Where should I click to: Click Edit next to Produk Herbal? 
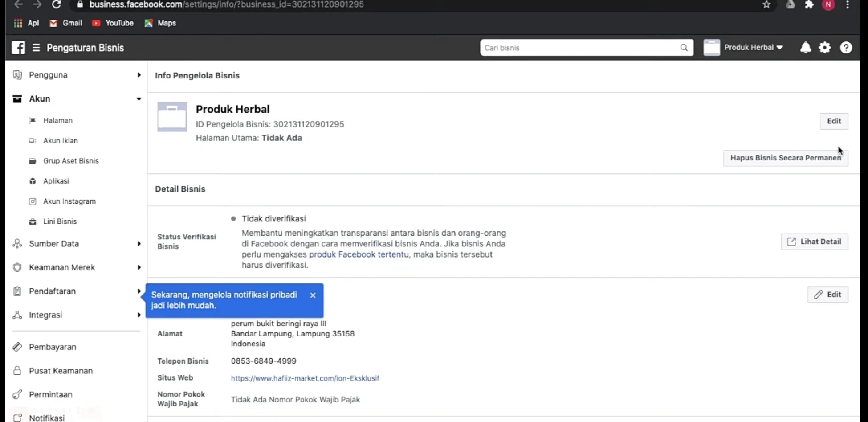(834, 121)
